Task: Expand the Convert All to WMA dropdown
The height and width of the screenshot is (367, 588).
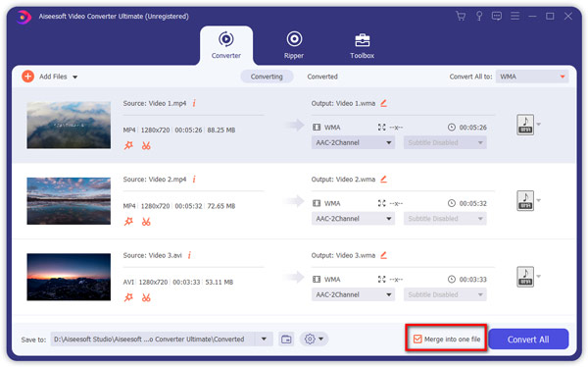Action: click(532, 77)
